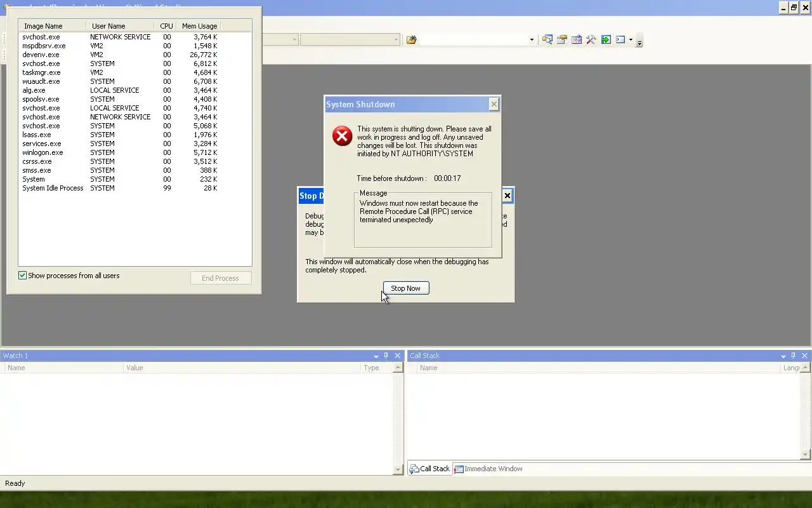Open Solution Explorer from the toolbar icon
Image resolution: width=812 pixels, height=508 pixels.
pyautogui.click(x=547, y=39)
